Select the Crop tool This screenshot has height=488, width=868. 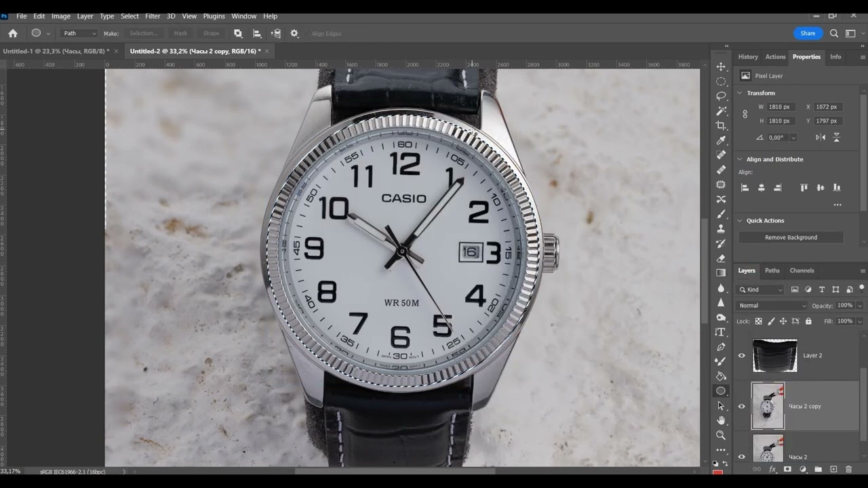[x=721, y=125]
